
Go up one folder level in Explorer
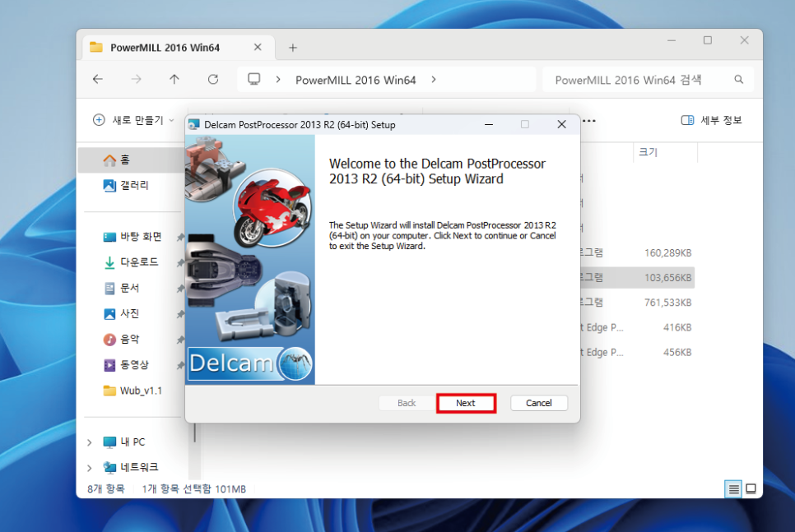pyautogui.click(x=174, y=80)
